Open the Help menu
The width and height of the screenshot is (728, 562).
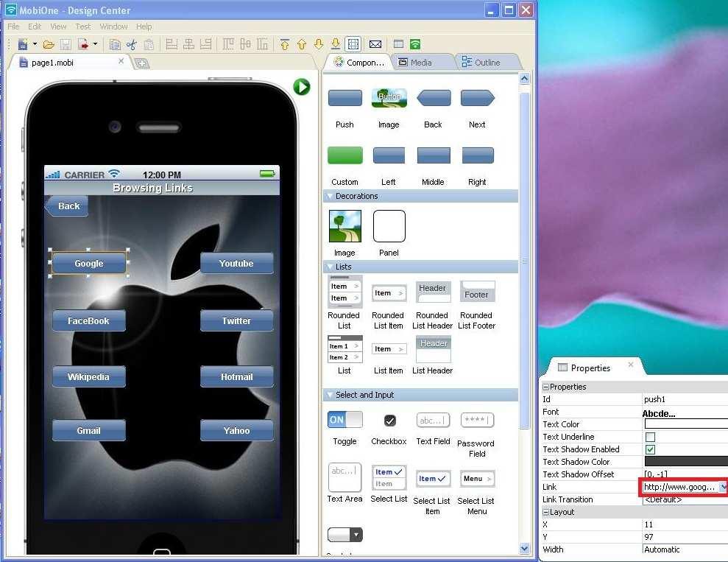144,27
